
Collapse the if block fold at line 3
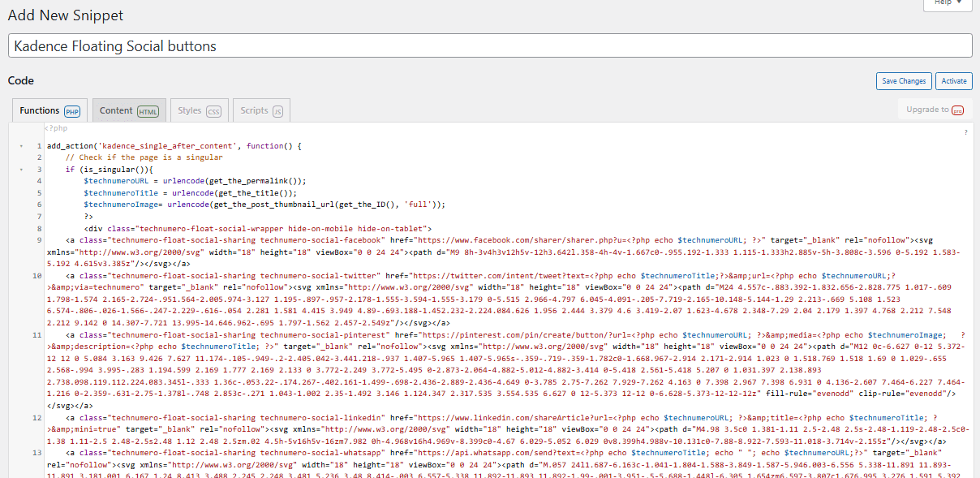click(x=22, y=168)
